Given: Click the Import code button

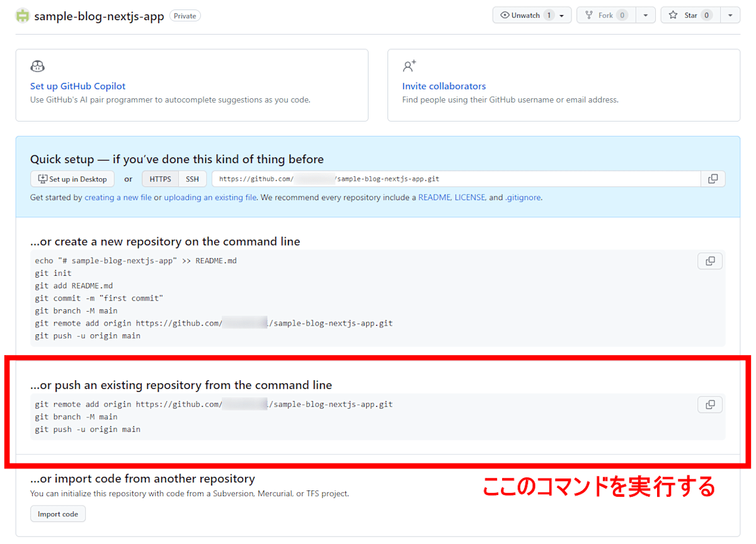Looking at the screenshot, I should (58, 514).
